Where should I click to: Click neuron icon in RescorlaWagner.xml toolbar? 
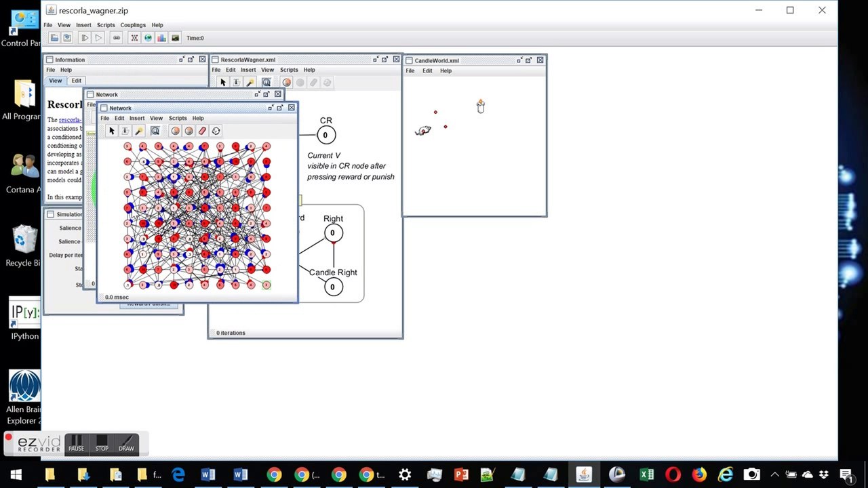point(286,83)
